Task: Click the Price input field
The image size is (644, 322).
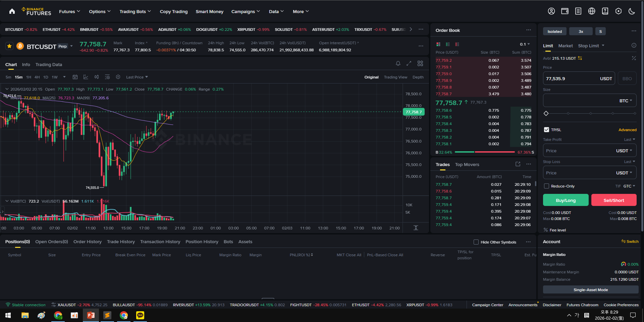Action: (x=579, y=79)
